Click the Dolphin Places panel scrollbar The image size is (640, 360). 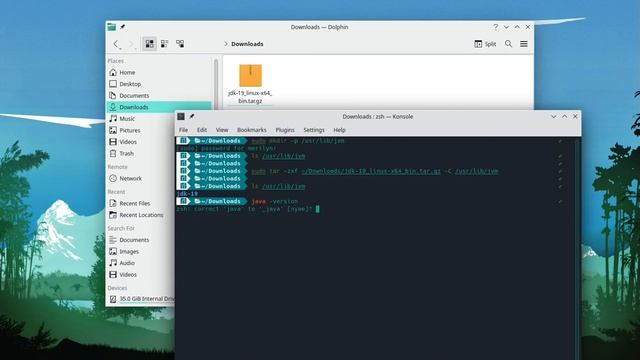tap(216, 83)
